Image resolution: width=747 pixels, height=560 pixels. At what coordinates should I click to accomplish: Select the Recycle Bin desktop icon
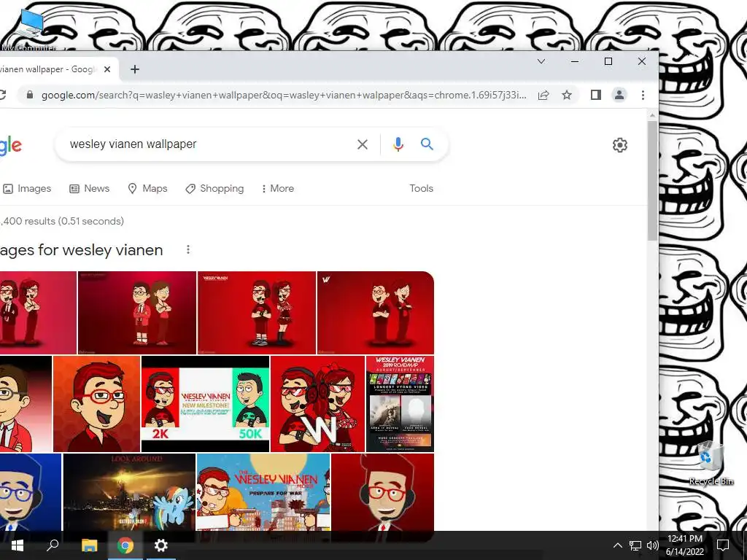pyautogui.click(x=711, y=463)
